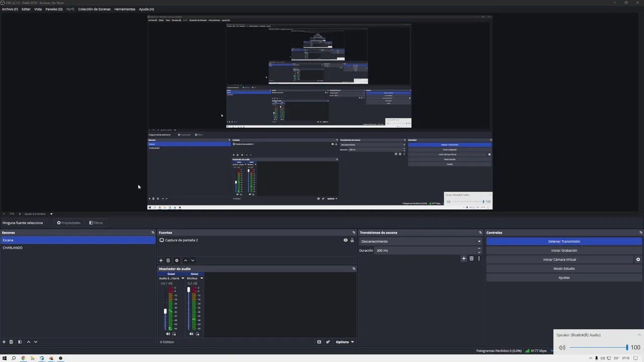Expand the audio mixer Options menu
This screenshot has width=644, height=362.
(345, 342)
